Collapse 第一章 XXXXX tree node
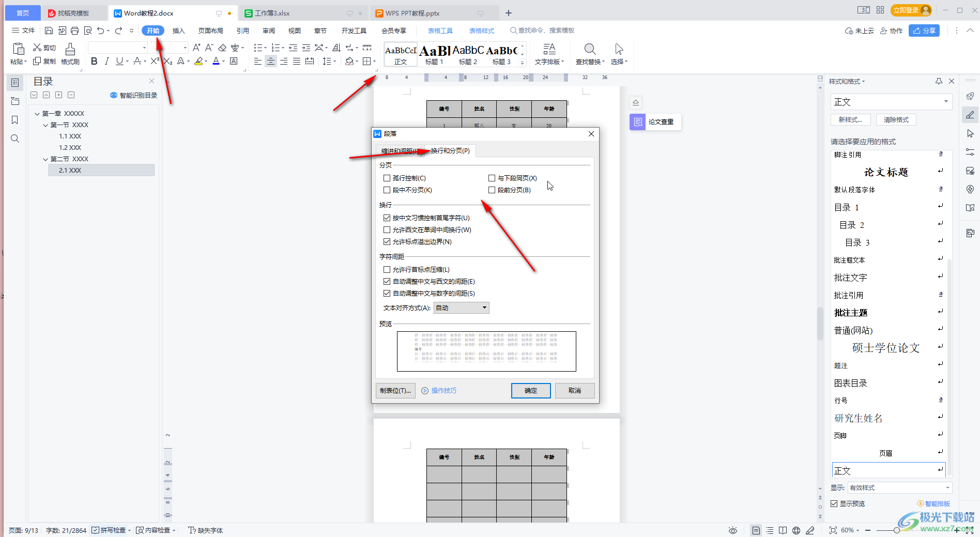 pyautogui.click(x=37, y=114)
